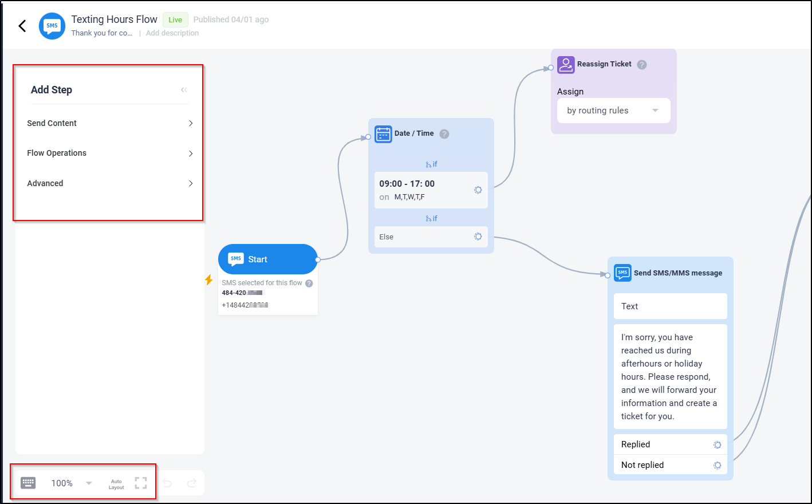
Task: Select the Else condition row
Action: click(x=431, y=237)
